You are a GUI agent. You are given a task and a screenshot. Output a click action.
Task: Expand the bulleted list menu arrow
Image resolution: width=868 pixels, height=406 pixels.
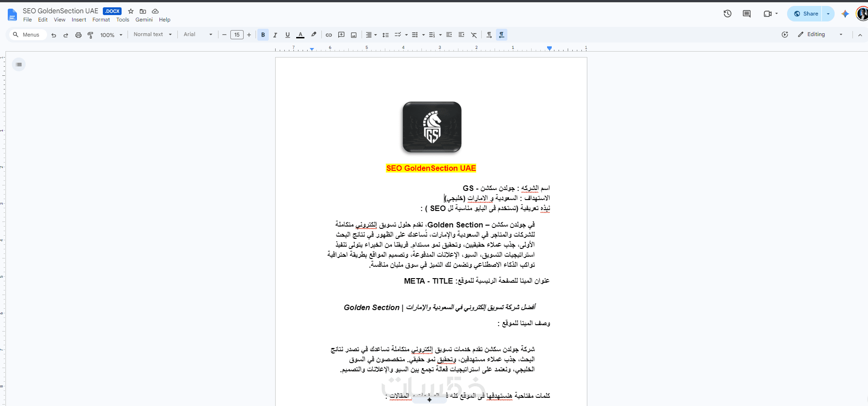(x=423, y=35)
